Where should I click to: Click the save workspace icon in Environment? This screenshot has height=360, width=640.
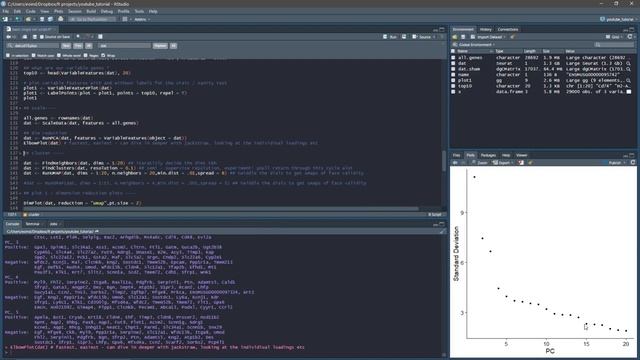click(463, 37)
